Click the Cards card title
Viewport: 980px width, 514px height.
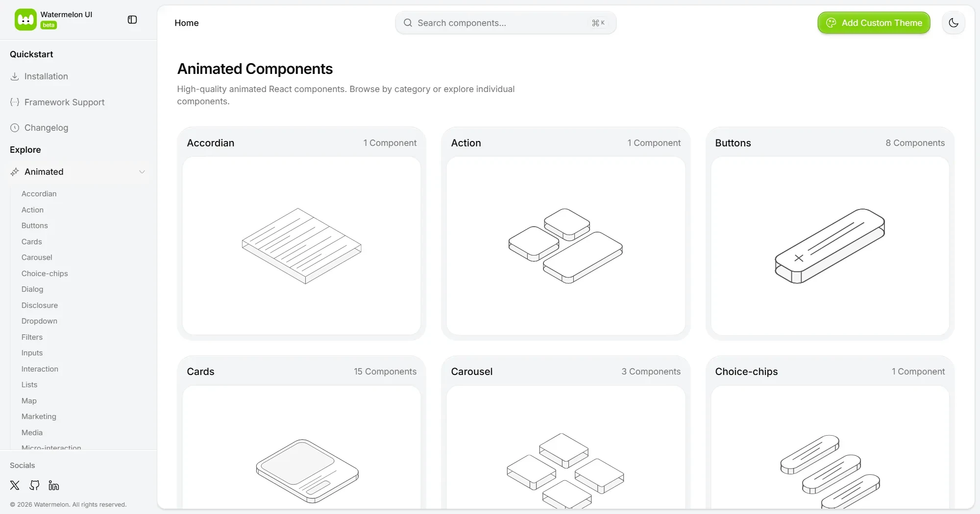tap(200, 372)
